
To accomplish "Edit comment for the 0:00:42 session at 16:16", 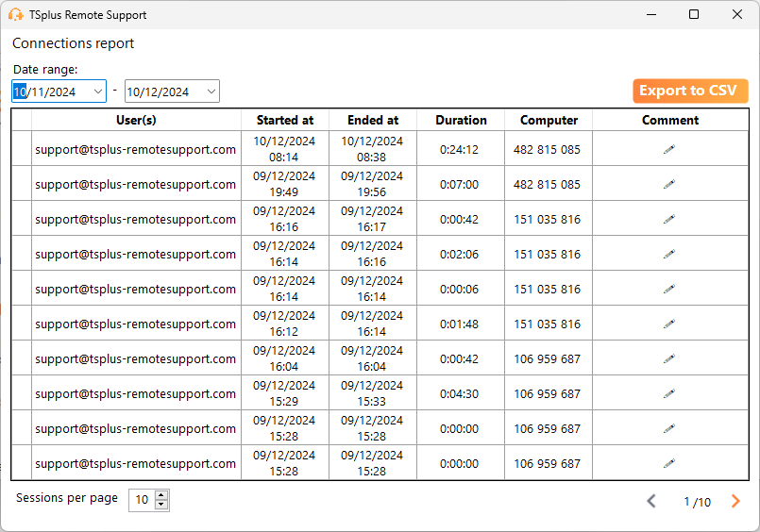I will [x=669, y=219].
